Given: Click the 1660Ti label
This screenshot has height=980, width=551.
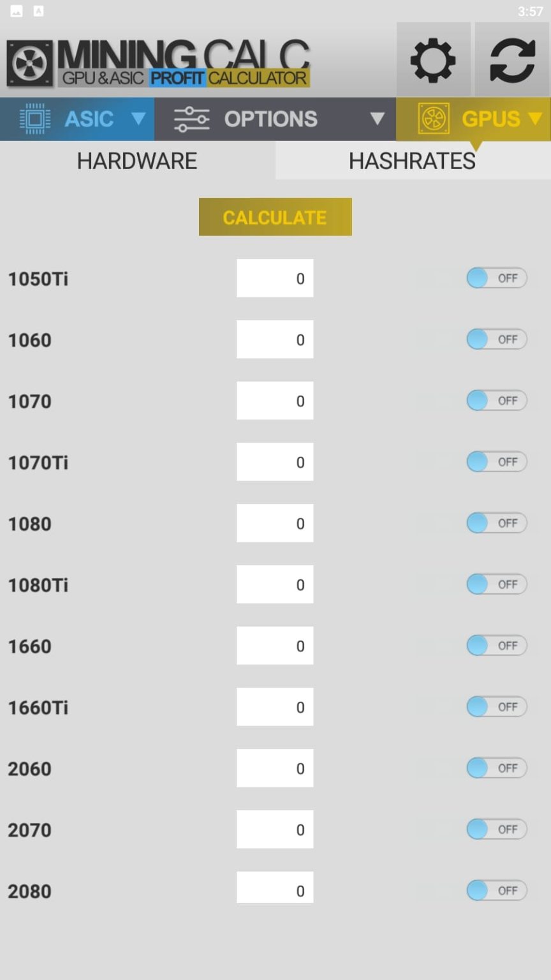Looking at the screenshot, I should pyautogui.click(x=38, y=706).
